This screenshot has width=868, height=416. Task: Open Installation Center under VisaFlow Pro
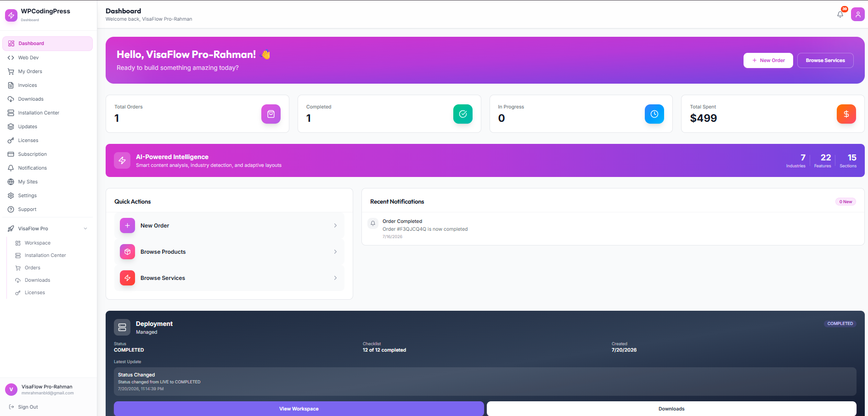tap(51, 256)
